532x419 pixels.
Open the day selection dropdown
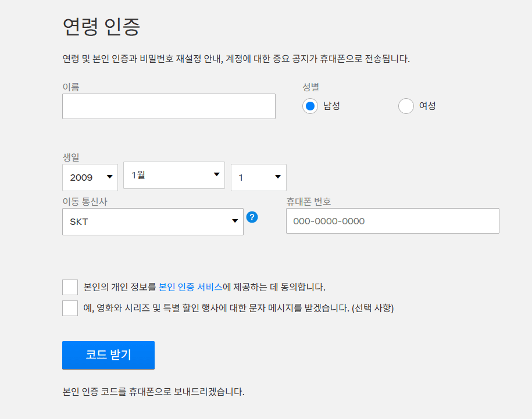coord(258,177)
